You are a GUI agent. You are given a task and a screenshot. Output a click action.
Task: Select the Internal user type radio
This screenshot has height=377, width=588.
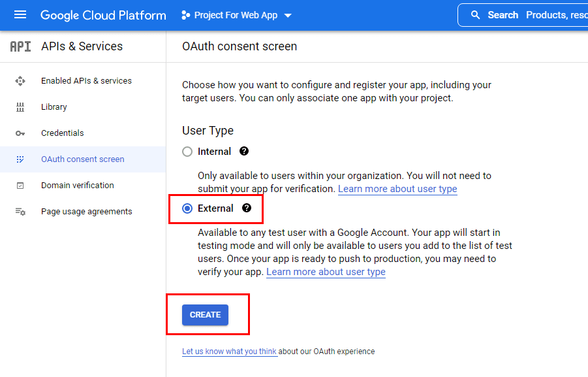187,152
